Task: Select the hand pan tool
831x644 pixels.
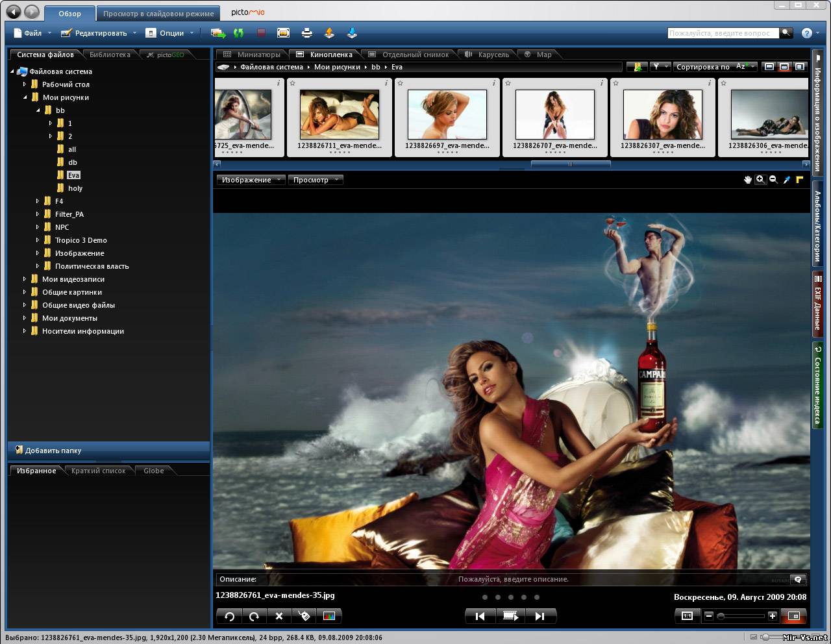Action: click(x=747, y=180)
